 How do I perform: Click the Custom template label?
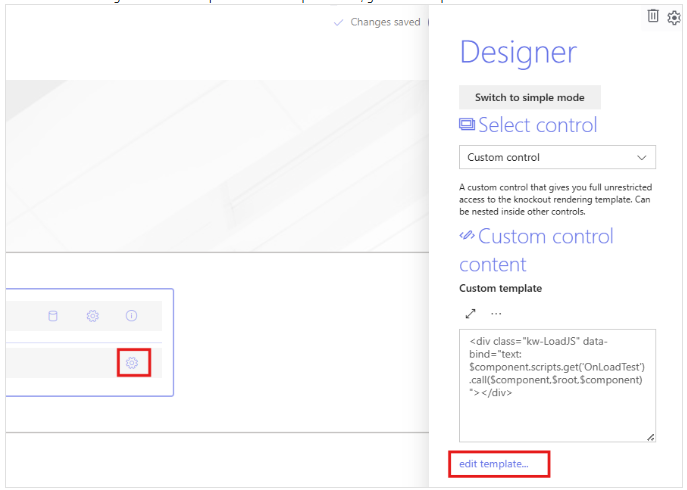[500, 288]
